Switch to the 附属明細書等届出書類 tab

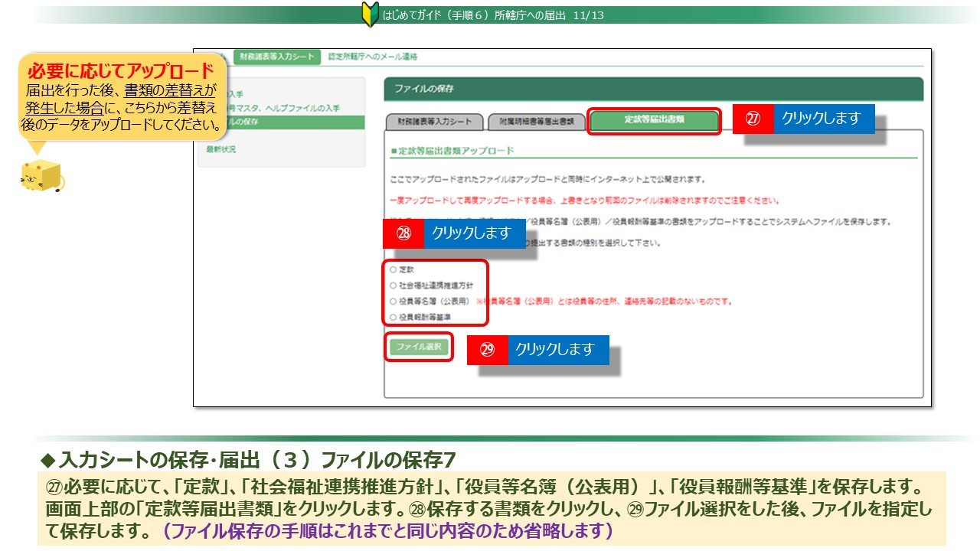[x=536, y=122]
